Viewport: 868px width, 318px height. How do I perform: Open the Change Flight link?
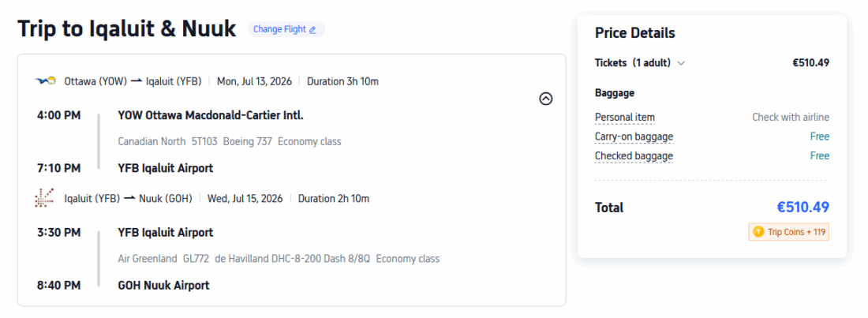click(x=279, y=30)
